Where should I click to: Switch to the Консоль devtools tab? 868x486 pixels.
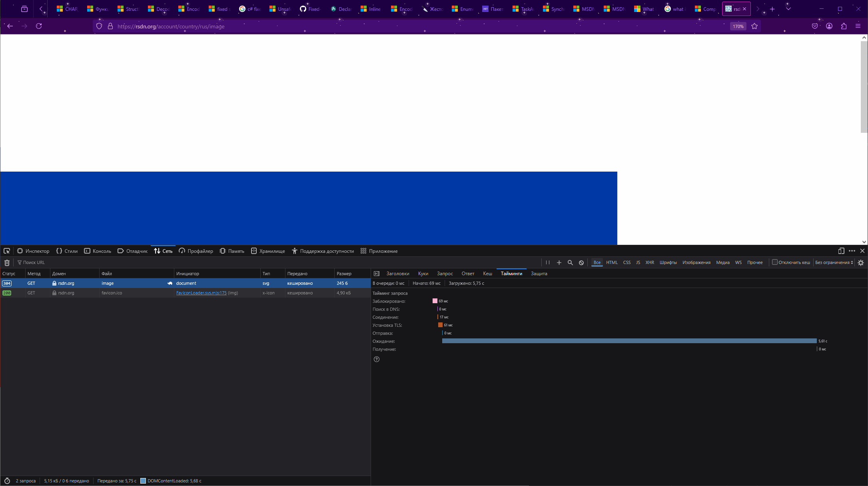(98, 251)
